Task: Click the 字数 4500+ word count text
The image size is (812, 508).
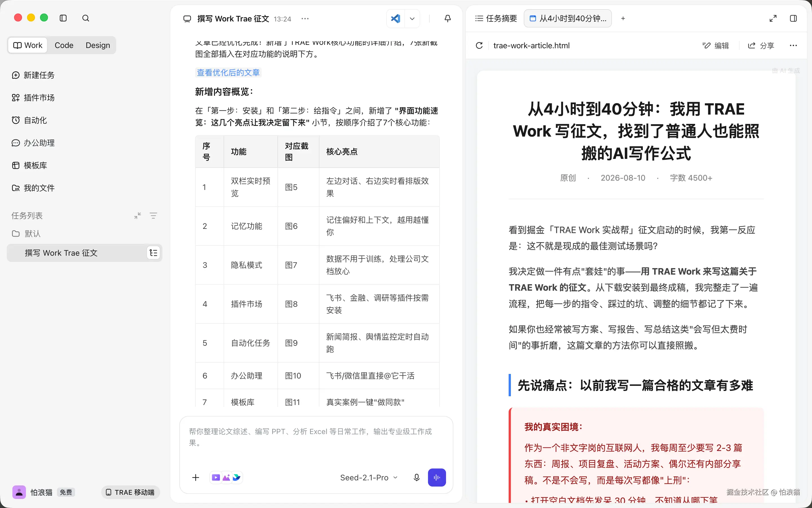Action: click(x=691, y=178)
